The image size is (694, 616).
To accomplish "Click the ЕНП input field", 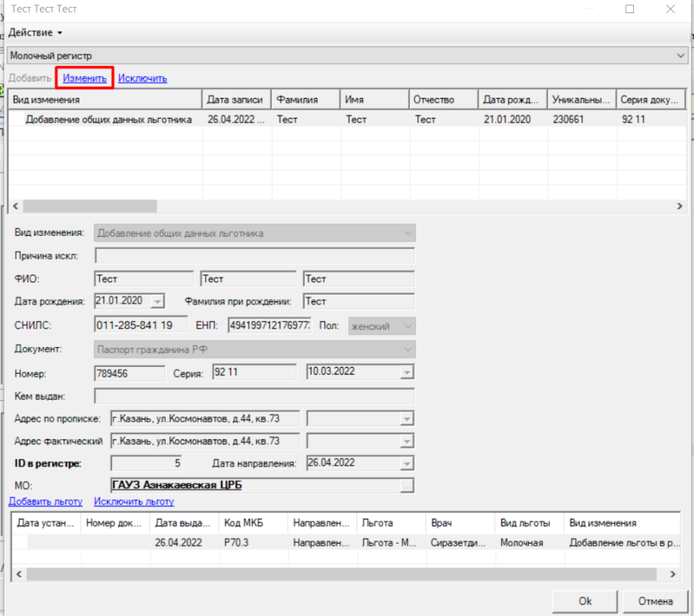I will coord(270,325).
